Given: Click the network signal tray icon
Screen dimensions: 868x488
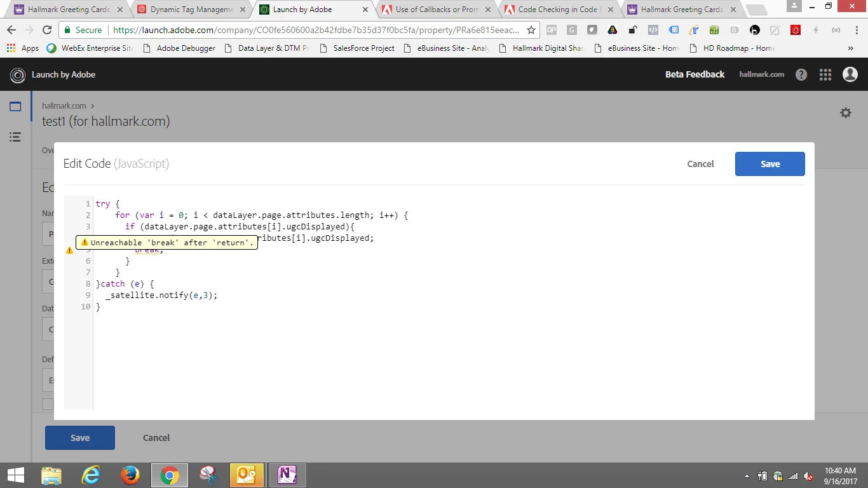Looking at the screenshot, I should [x=793, y=476].
